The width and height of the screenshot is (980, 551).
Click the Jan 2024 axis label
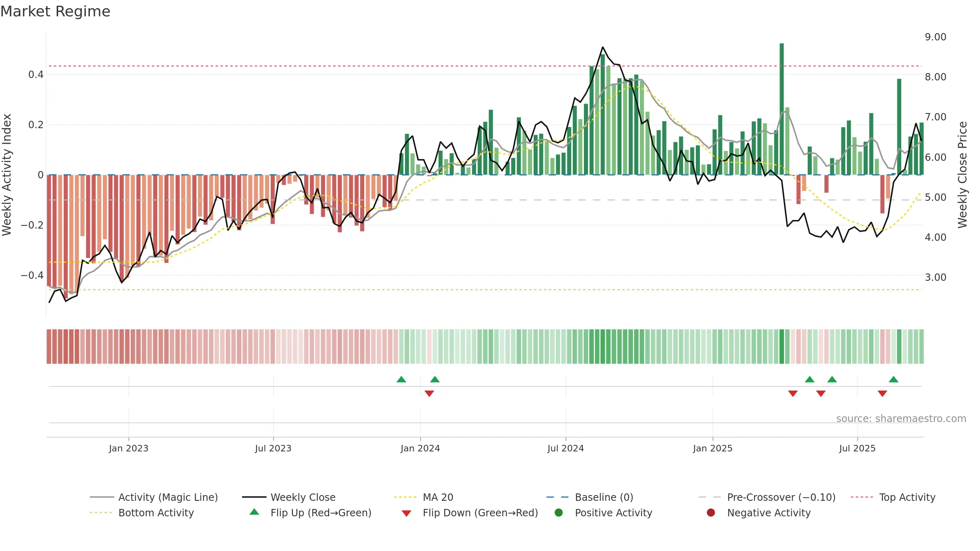click(x=420, y=448)
